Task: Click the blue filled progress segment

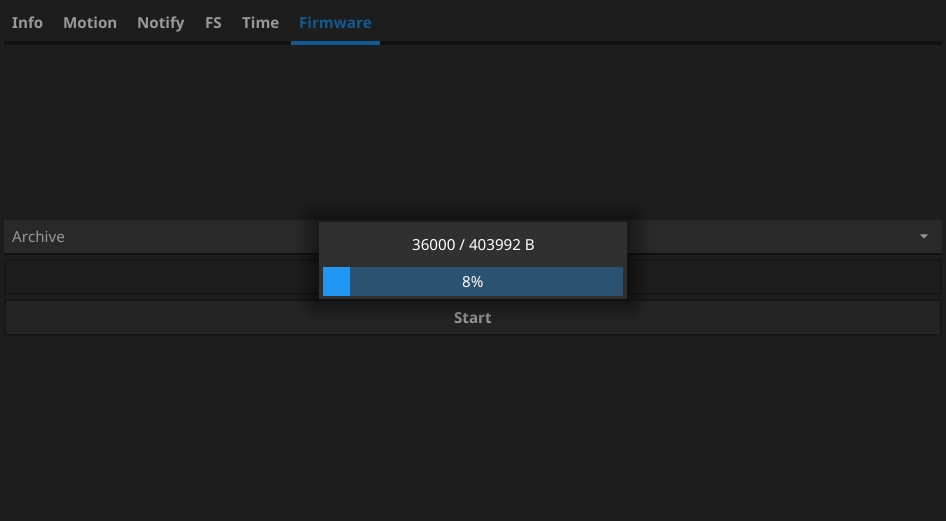Action: 336,282
